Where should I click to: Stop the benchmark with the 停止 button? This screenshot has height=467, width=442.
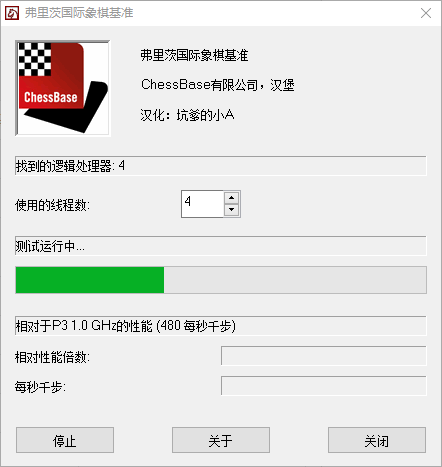point(65,440)
